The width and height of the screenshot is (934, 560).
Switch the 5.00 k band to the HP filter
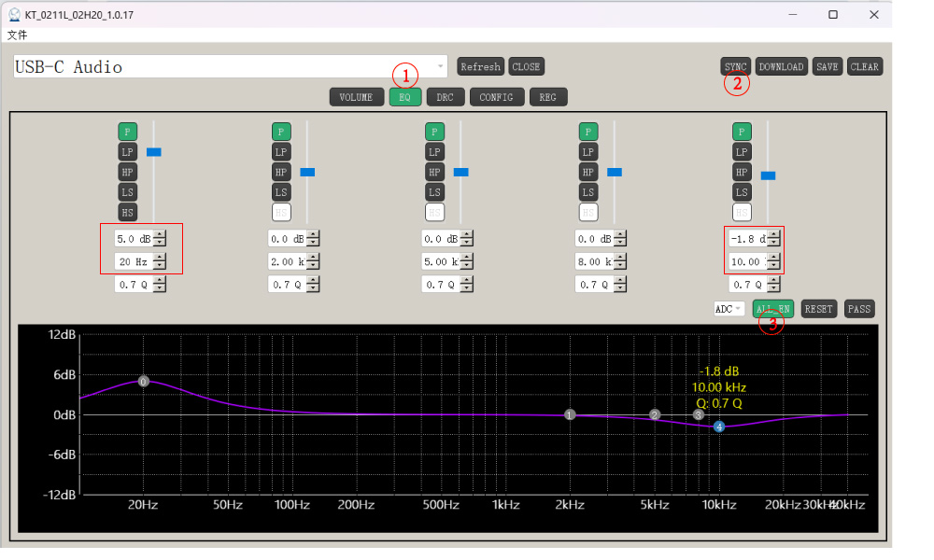pyautogui.click(x=434, y=173)
